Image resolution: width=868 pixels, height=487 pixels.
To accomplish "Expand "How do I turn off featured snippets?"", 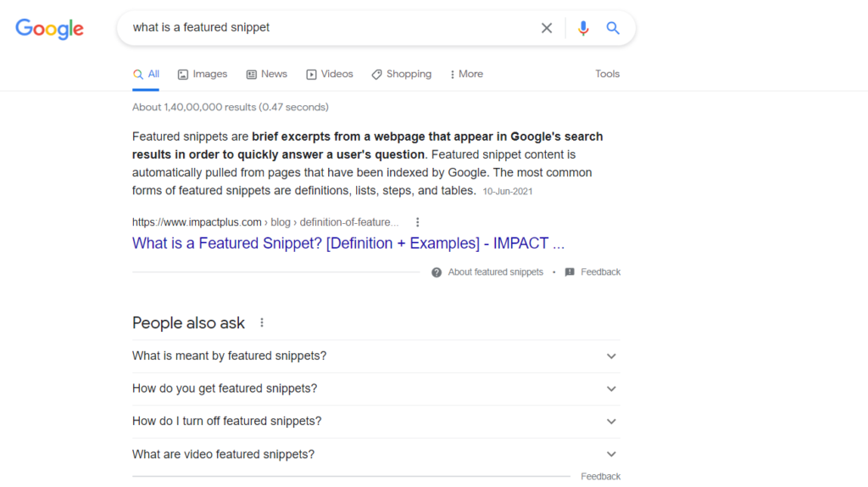I will coord(376,422).
